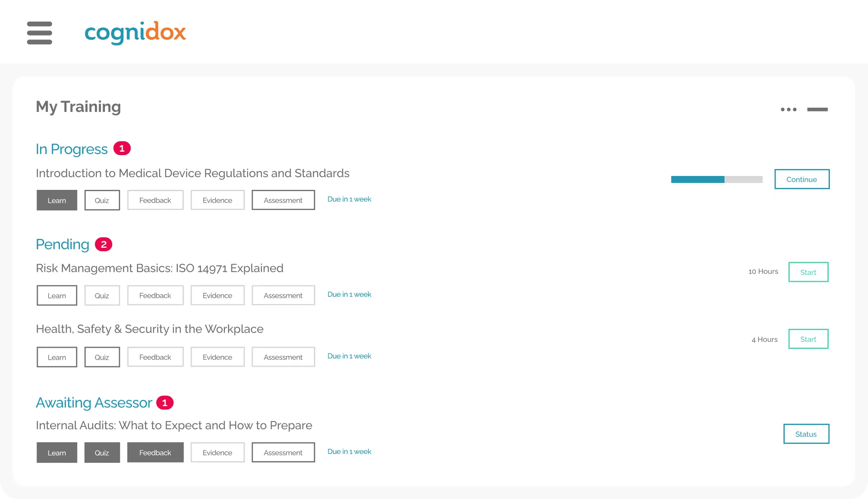Image resolution: width=868 pixels, height=499 pixels.
Task: Select the Learn stage of Internal Audits course
Action: point(57,452)
